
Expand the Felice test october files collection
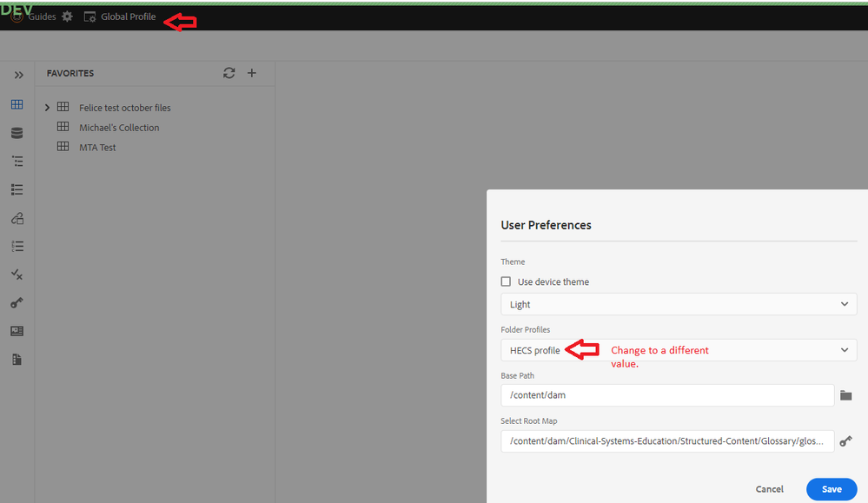(x=47, y=107)
